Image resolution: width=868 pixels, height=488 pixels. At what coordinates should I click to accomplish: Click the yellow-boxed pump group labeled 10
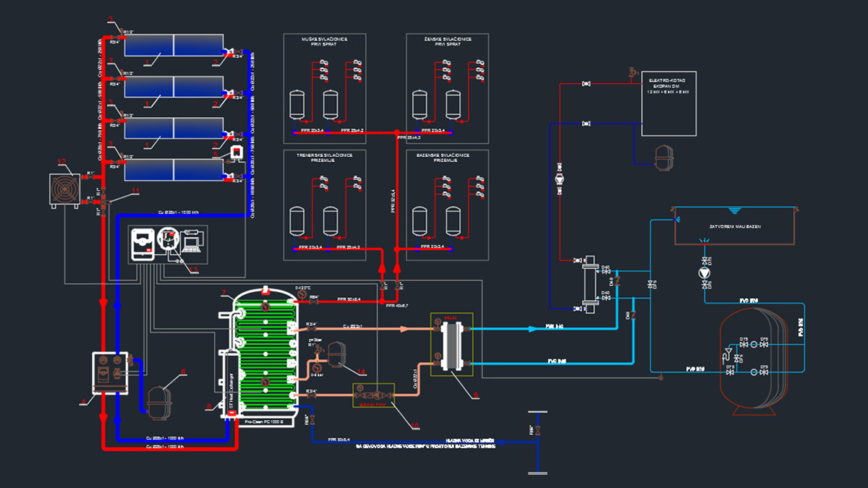click(373, 395)
